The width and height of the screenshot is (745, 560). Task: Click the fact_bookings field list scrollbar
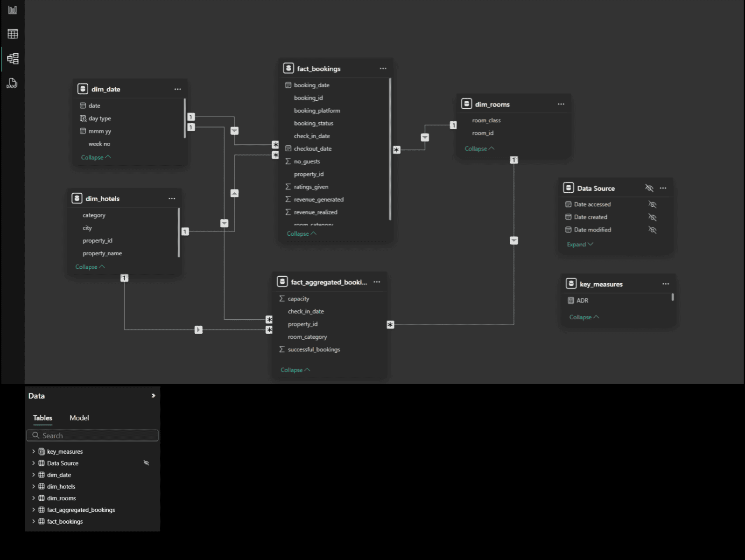click(390, 149)
